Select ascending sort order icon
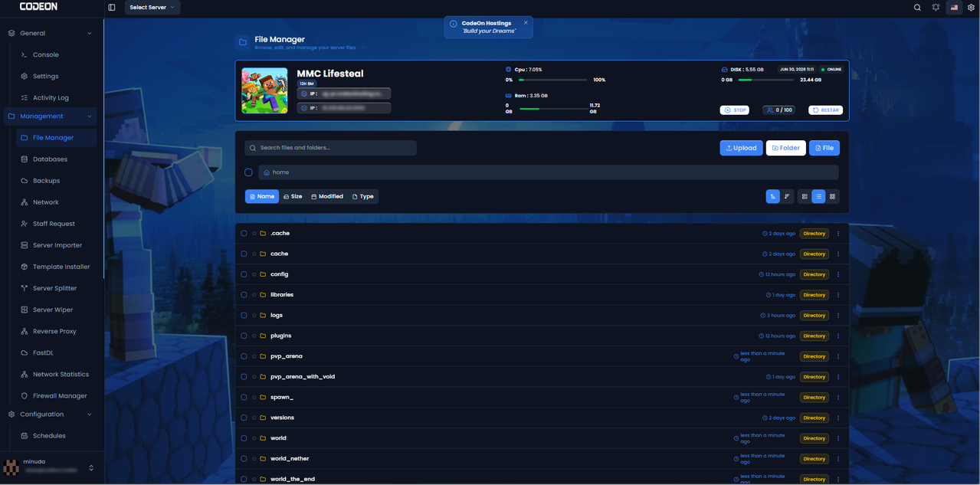This screenshot has width=980, height=485. point(773,197)
